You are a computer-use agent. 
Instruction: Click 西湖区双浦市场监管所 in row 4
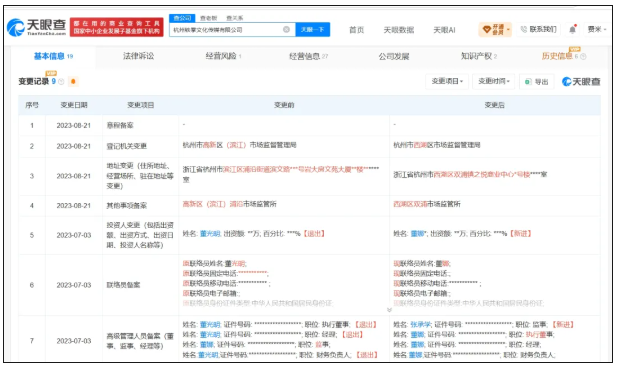pos(427,204)
